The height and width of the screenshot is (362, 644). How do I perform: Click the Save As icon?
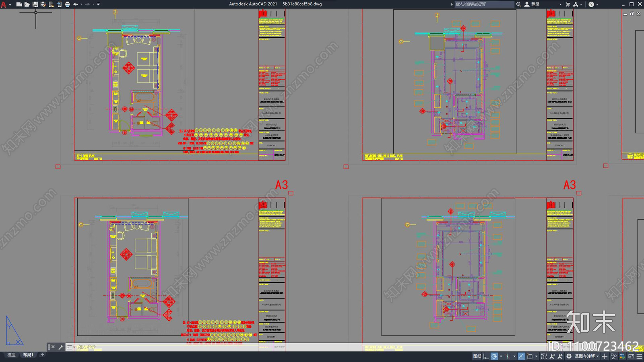43,4
